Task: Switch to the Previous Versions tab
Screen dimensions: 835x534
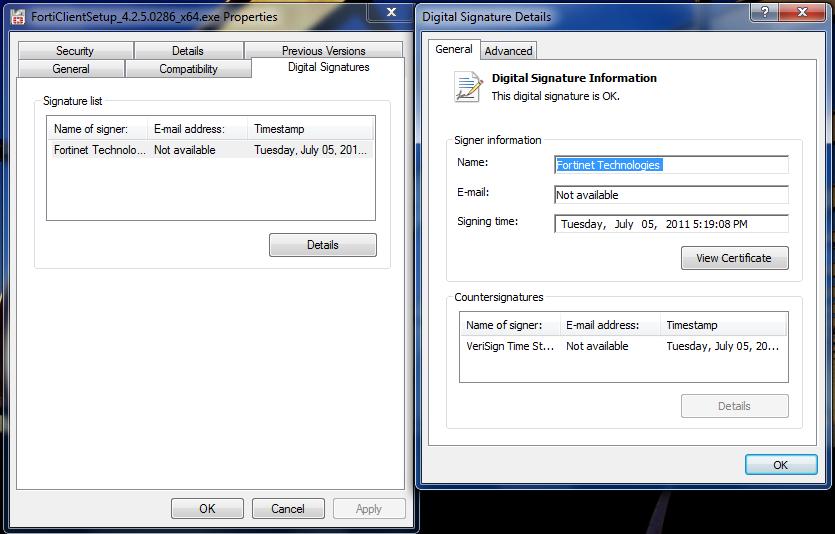Action: (323, 51)
